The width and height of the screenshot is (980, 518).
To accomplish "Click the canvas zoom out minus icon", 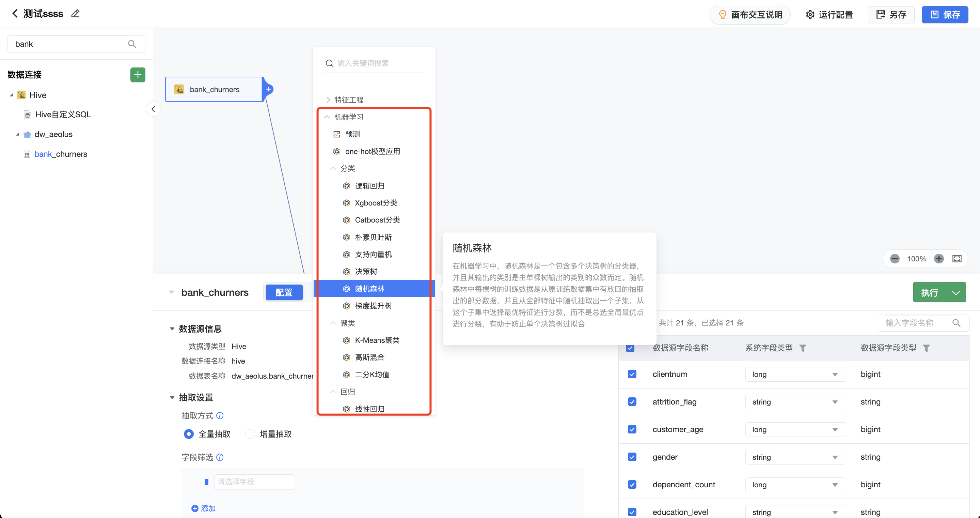I will (x=895, y=259).
